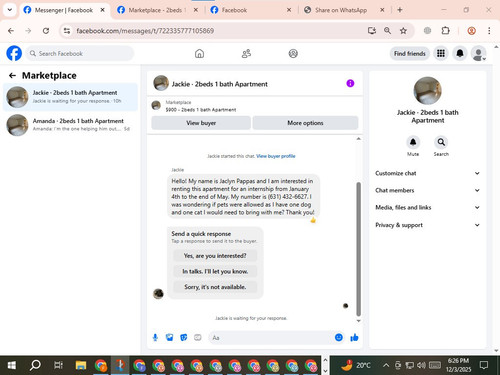Expand the Privacy & support section

pyautogui.click(x=428, y=225)
